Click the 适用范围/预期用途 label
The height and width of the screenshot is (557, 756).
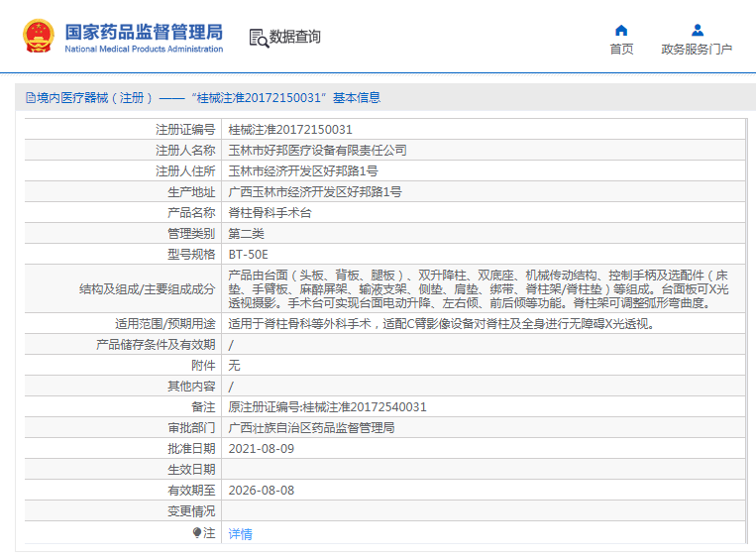pyautogui.click(x=164, y=323)
